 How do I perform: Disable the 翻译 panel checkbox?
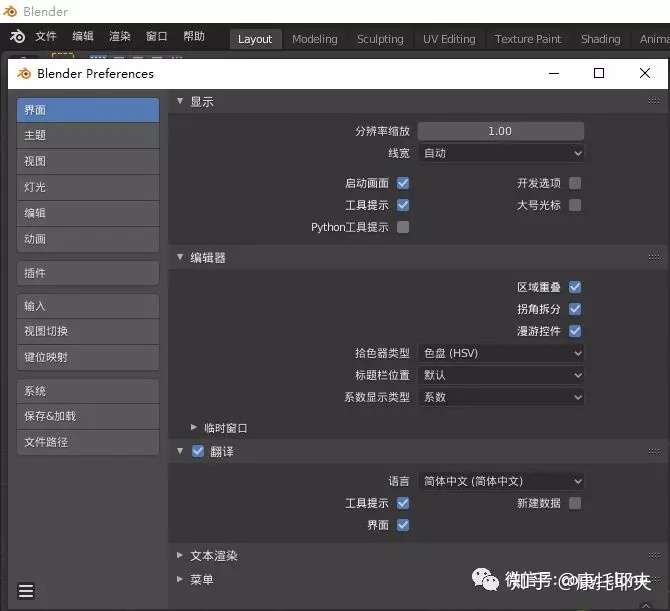pos(198,451)
